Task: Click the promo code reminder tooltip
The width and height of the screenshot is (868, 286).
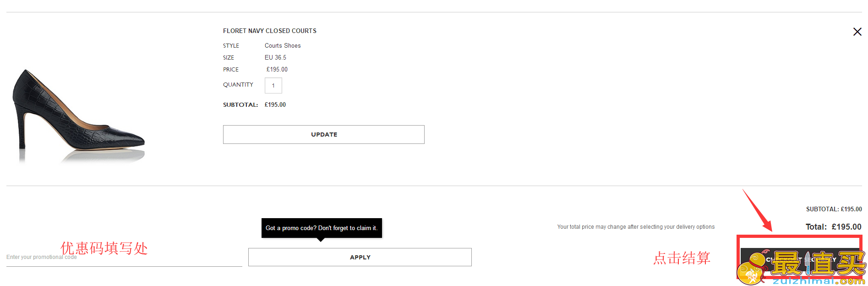Action: tap(322, 228)
